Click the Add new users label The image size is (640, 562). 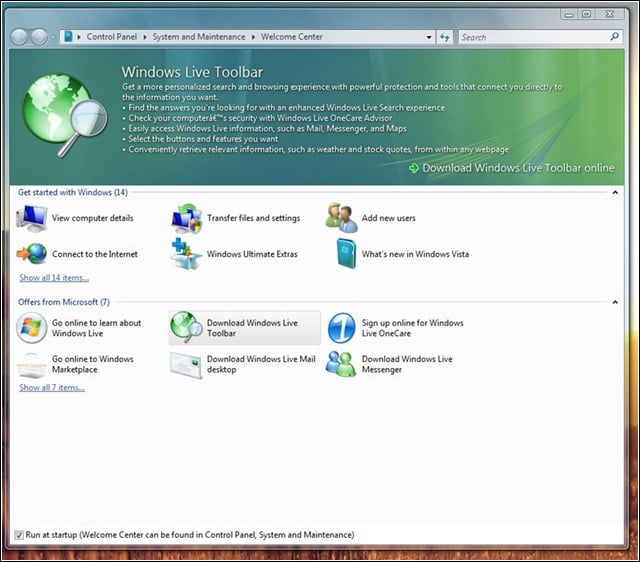tap(389, 218)
